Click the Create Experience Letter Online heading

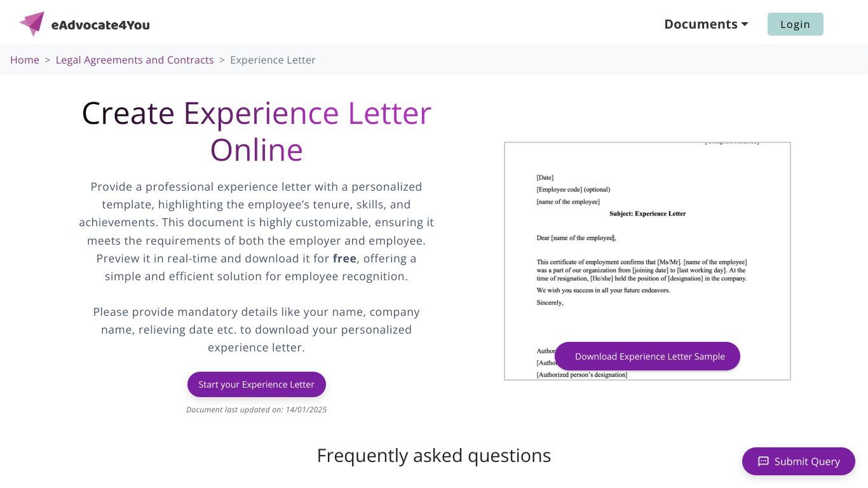pos(257,131)
